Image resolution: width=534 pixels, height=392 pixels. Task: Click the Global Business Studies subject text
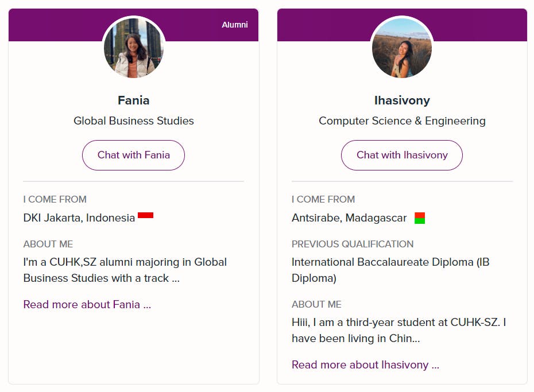[x=134, y=121]
